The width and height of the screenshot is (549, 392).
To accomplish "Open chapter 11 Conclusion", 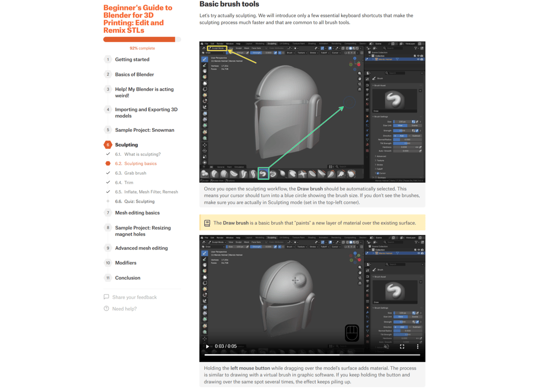I will 128,278.
